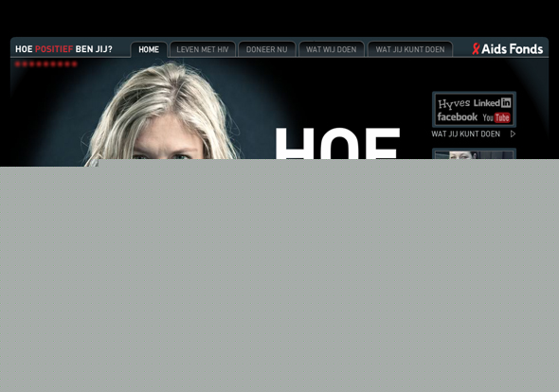The height and width of the screenshot is (392, 559).
Task: Click the facebook logo
Action: (x=458, y=116)
